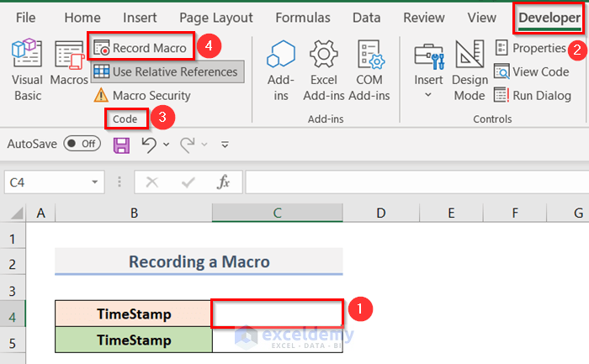Image resolution: width=589 pixels, height=364 pixels.
Task: Click the formula bar input field
Action: 412,182
